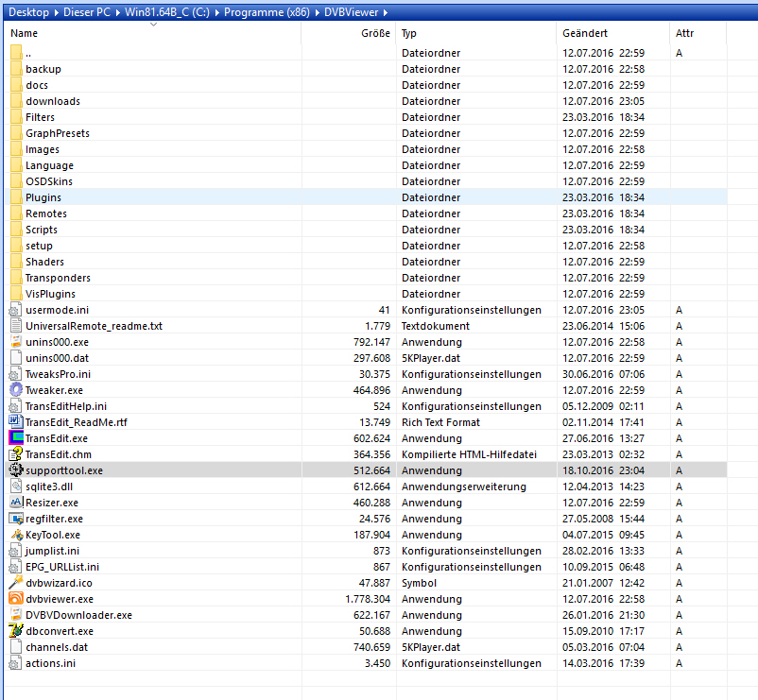Image resolution: width=758 pixels, height=700 pixels.
Task: Click the KeyTool.exe key icon
Action: pyautogui.click(x=15, y=535)
